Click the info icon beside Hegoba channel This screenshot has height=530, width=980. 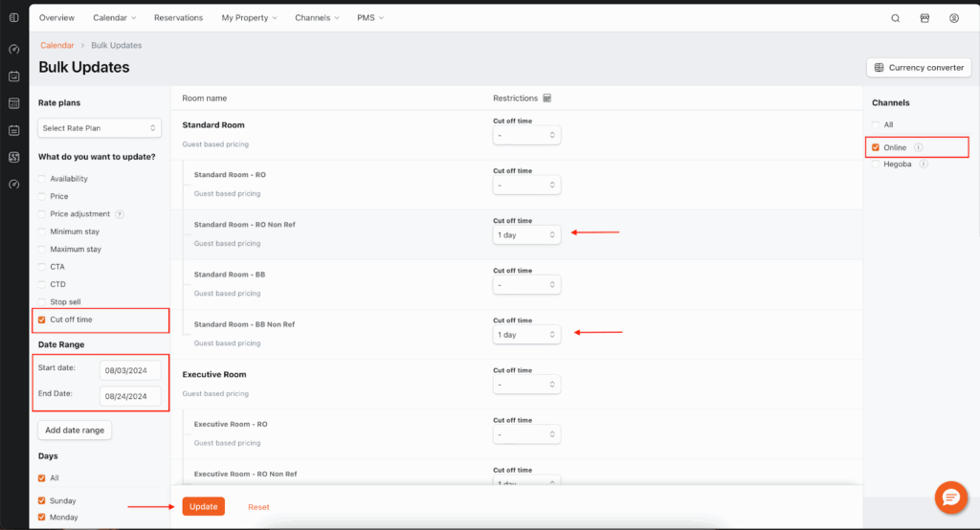pyautogui.click(x=923, y=165)
